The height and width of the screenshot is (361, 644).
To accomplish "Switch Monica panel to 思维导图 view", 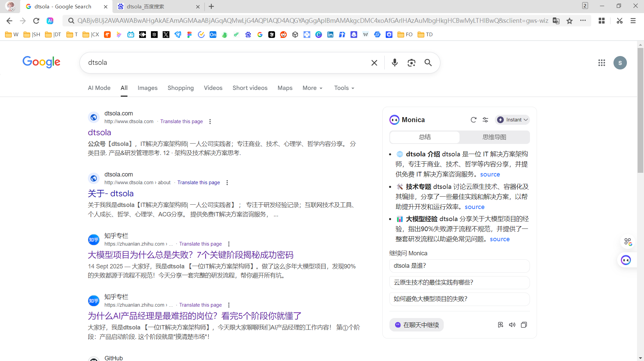I will pos(494,137).
